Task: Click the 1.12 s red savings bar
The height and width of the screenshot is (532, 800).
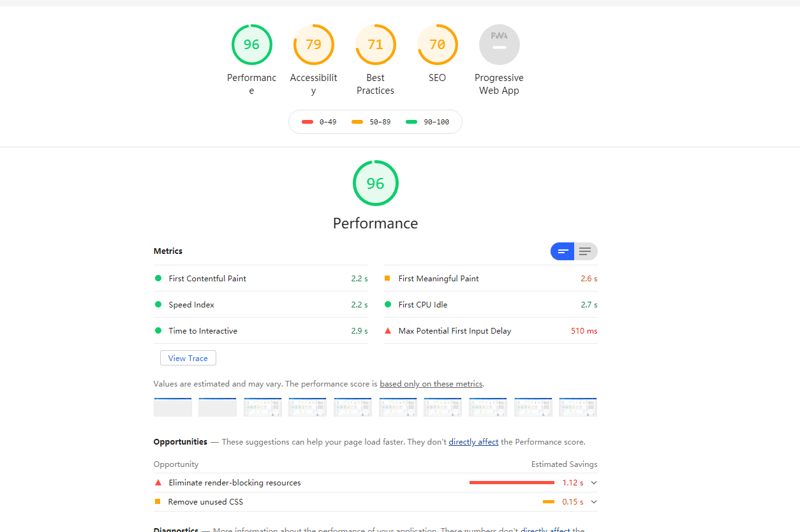Action: 512,483
